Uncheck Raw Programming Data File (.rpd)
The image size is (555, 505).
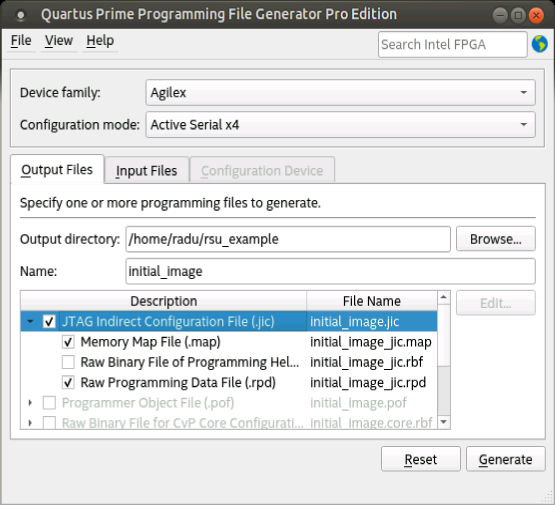[68, 383]
